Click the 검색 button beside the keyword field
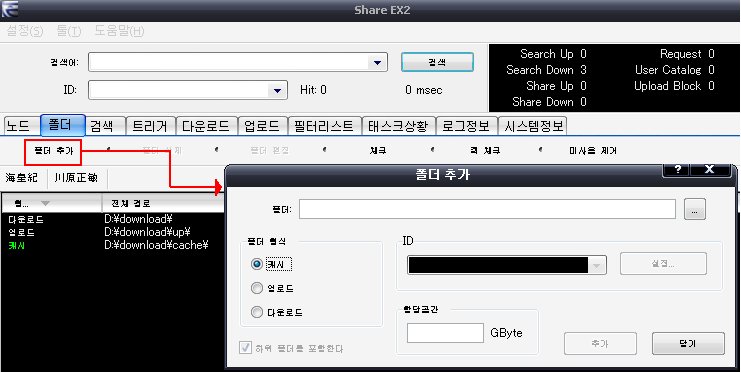Viewport: 741px width, 372px height. pyautogui.click(x=437, y=62)
